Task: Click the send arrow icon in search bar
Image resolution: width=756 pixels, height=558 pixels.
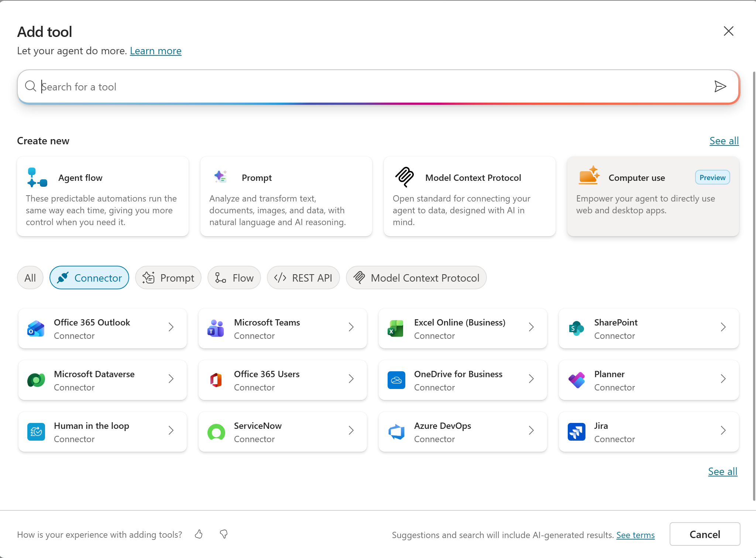Action: [x=720, y=86]
